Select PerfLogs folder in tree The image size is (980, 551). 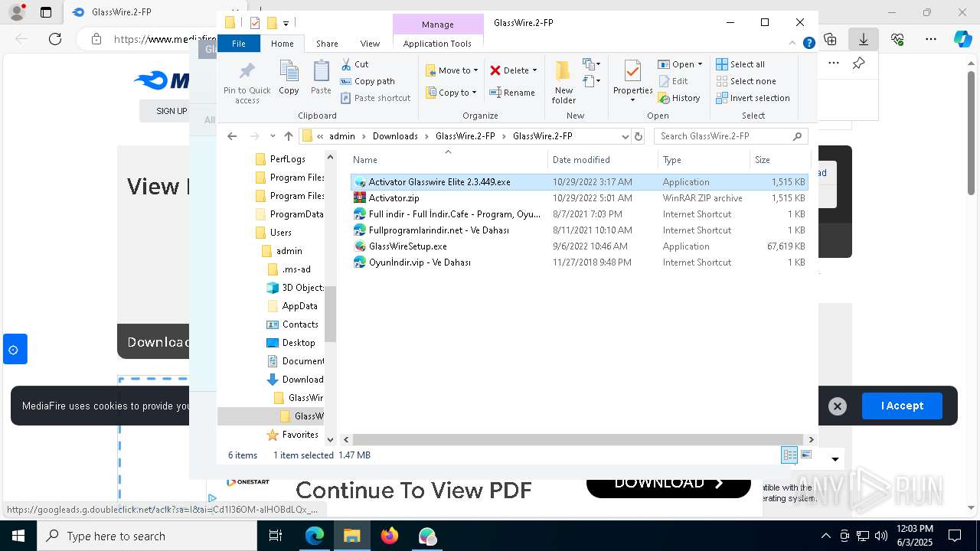point(287,159)
